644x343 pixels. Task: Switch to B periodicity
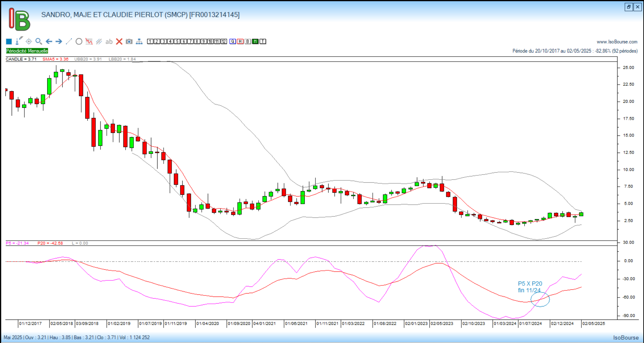pyautogui.click(x=248, y=41)
